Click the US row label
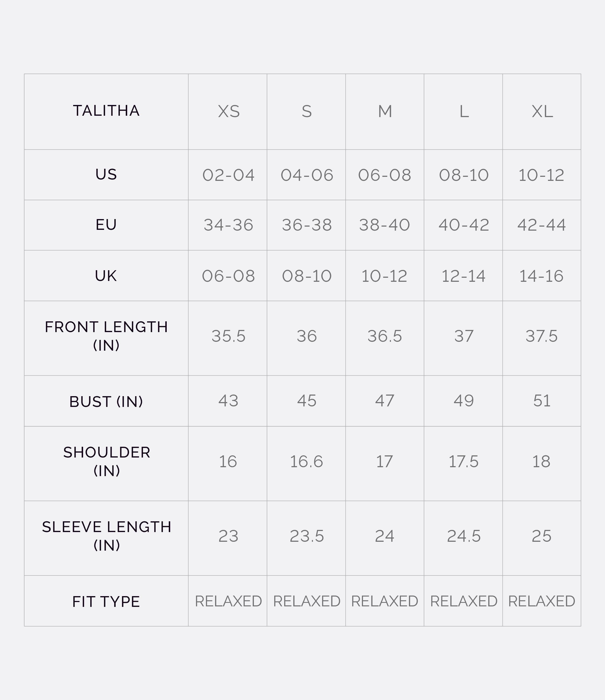Viewport: 605px width, 700px height. click(106, 174)
